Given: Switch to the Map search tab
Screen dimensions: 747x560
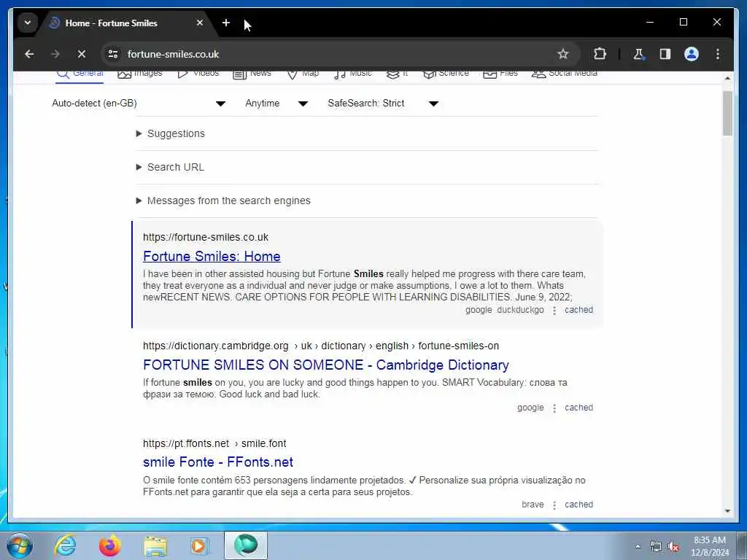Looking at the screenshot, I should click(303, 74).
